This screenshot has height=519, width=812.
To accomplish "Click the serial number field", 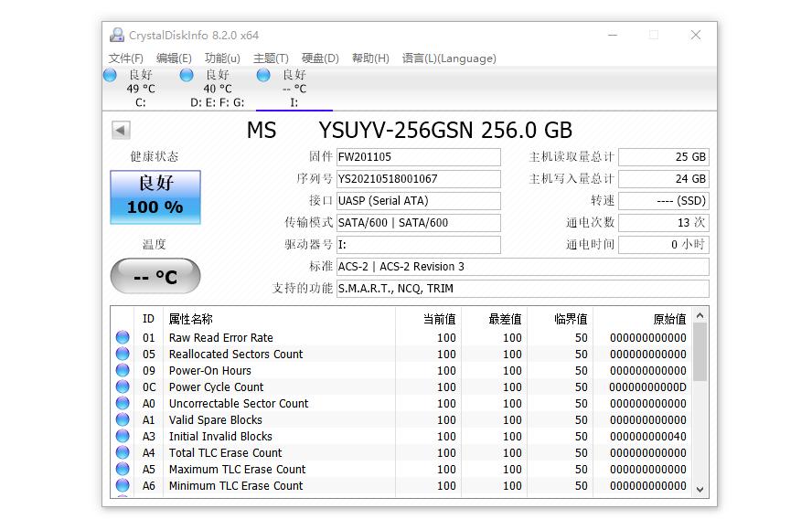I will coord(418,179).
